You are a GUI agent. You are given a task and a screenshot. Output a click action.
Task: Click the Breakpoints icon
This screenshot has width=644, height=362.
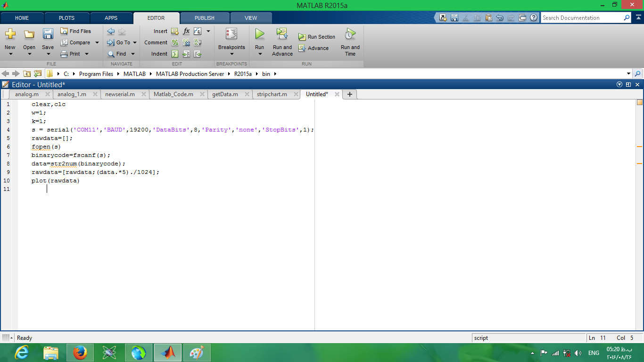point(231,34)
